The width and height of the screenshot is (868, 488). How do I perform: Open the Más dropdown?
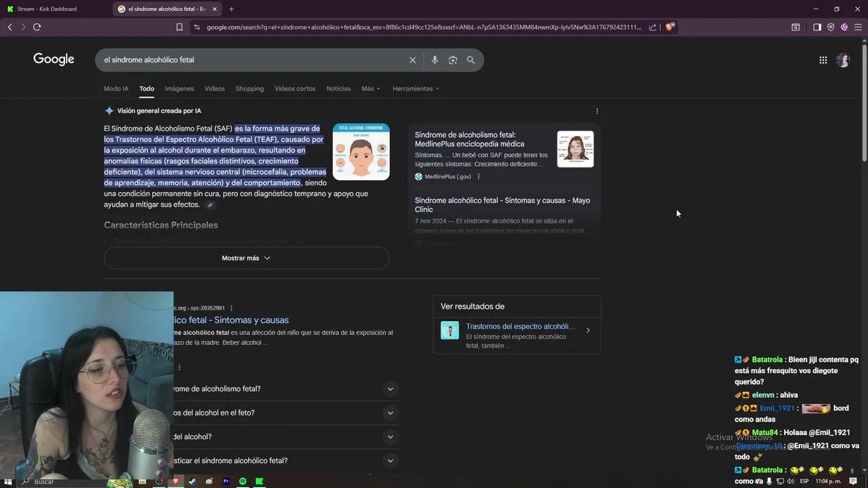(371, 89)
